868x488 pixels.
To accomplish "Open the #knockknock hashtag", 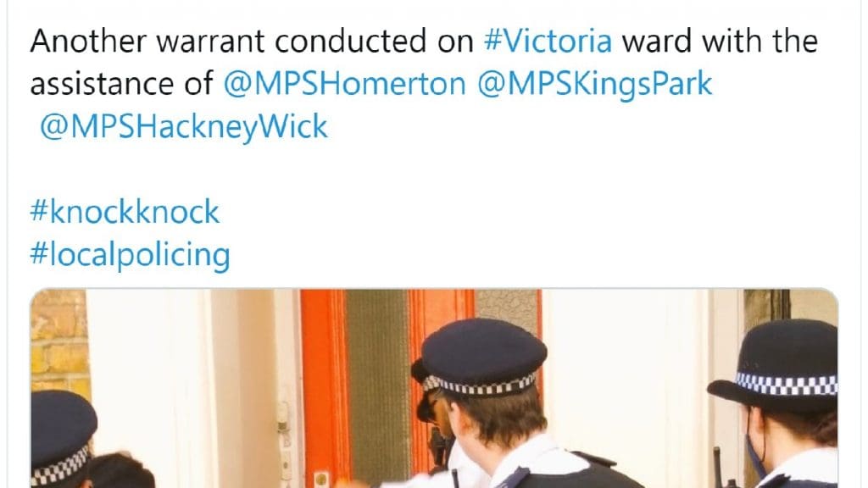I will pos(125,212).
